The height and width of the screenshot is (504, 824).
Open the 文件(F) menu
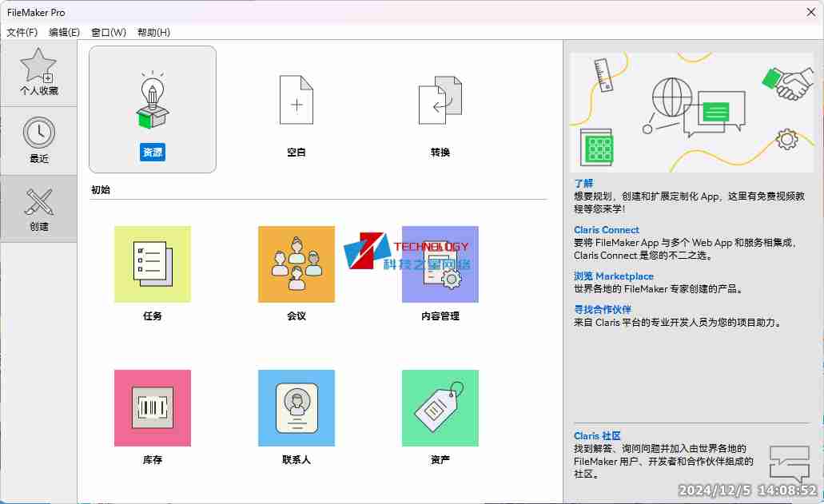click(20, 32)
